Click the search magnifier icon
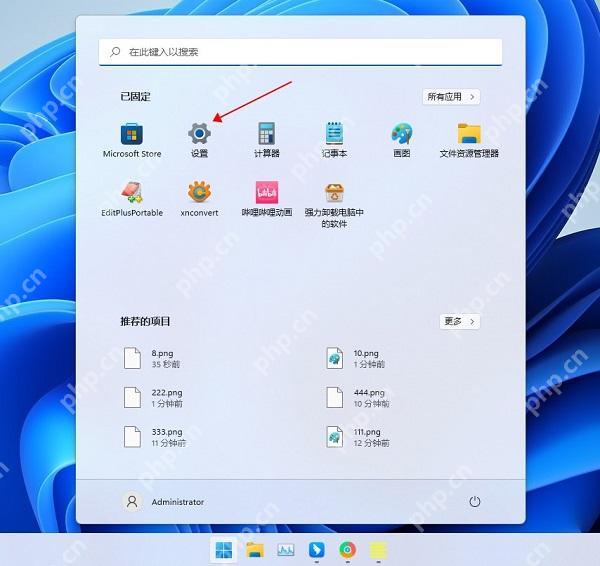This screenshot has height=566, width=600. [x=115, y=52]
